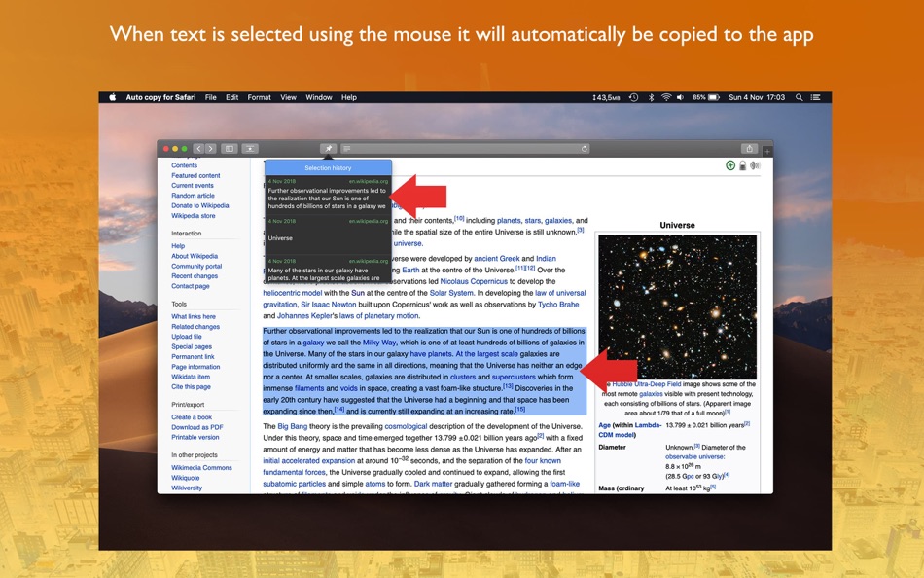Open the Contact page link
Viewport: 924px width, 578px height.
click(191, 286)
